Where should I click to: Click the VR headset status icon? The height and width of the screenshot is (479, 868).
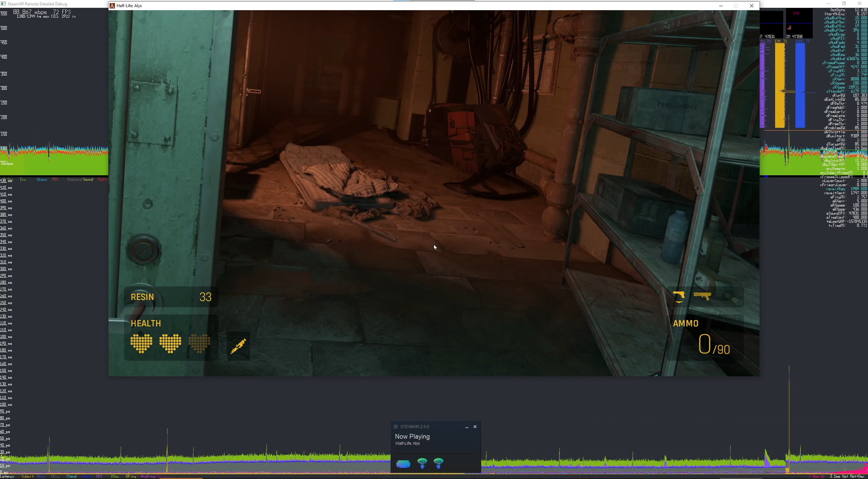point(403,463)
